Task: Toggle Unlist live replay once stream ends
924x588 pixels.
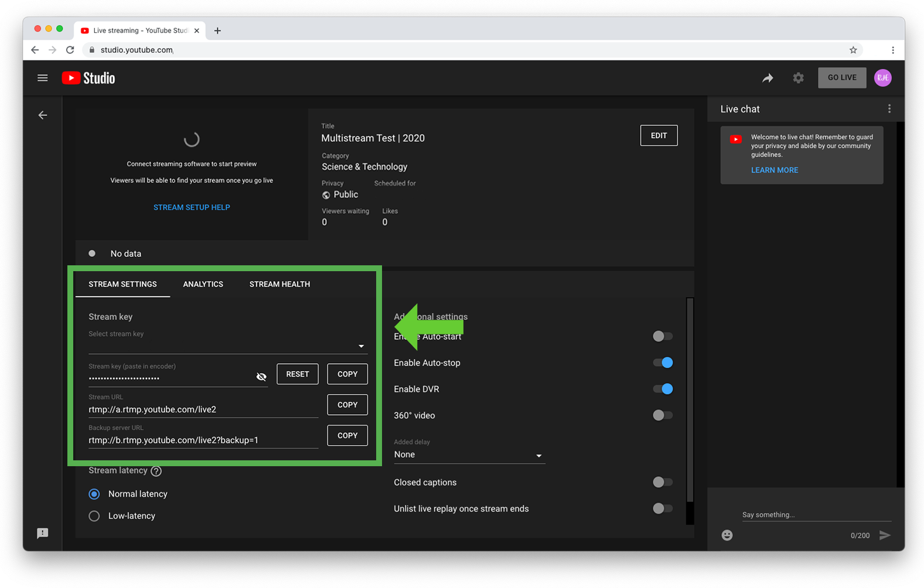Action: (x=663, y=508)
